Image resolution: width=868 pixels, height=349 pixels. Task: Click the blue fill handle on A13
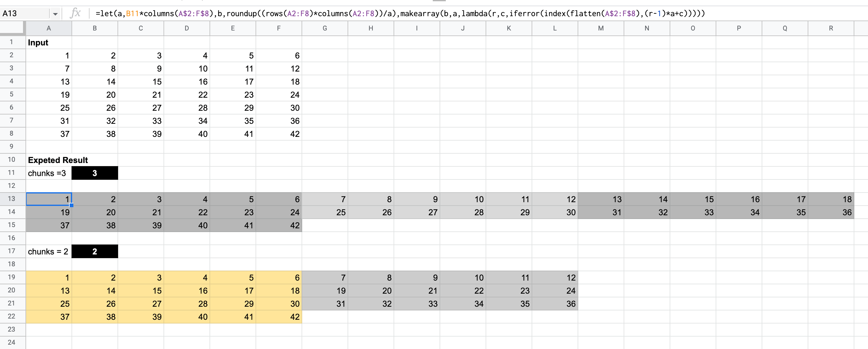click(72, 205)
